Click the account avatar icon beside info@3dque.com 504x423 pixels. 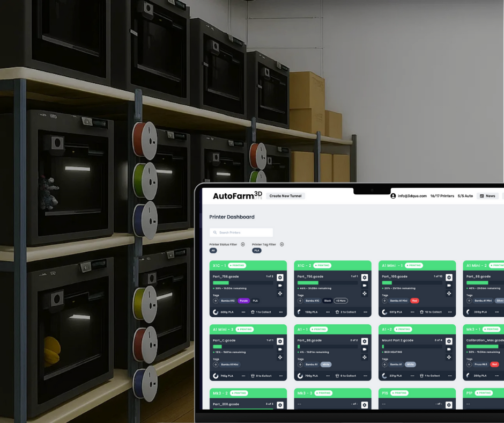coord(393,196)
